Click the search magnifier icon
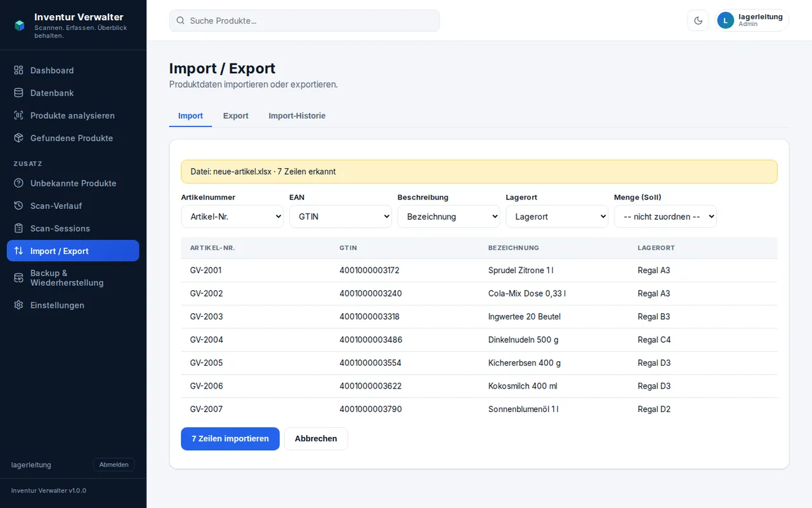 pos(181,21)
